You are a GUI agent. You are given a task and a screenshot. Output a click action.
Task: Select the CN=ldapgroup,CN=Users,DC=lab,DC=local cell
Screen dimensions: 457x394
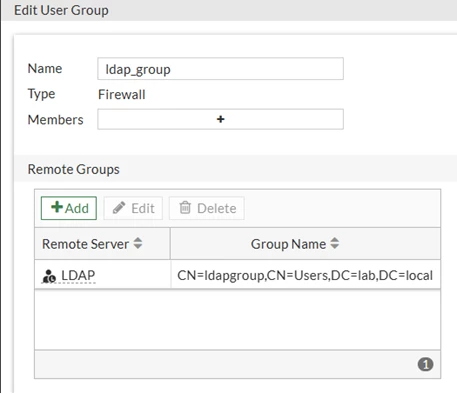coord(305,275)
